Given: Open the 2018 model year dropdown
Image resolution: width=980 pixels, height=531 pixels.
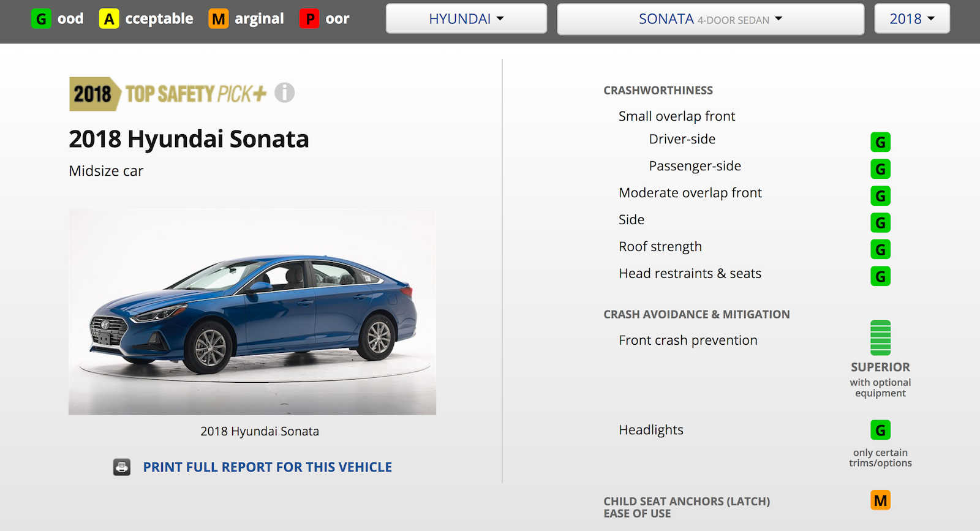Looking at the screenshot, I should pyautogui.click(x=911, y=19).
